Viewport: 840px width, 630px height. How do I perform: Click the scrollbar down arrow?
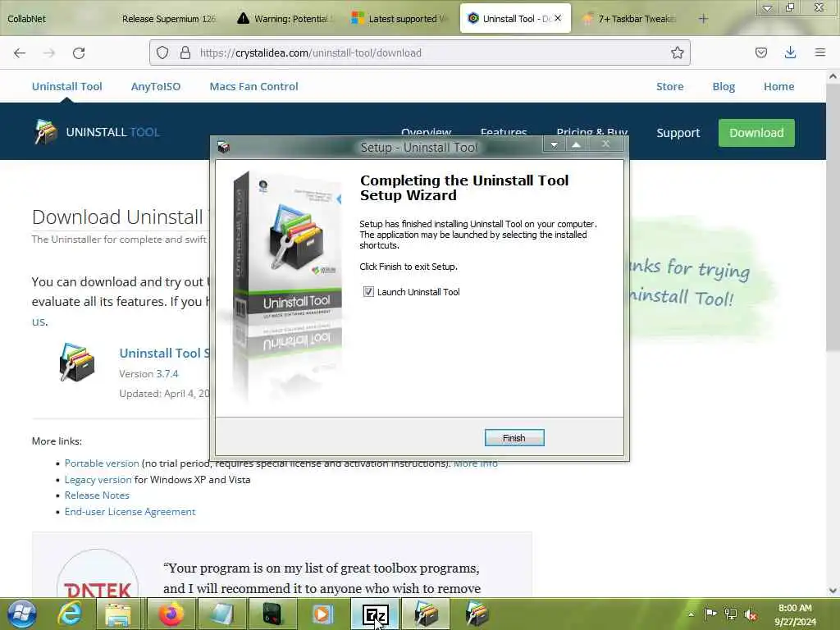click(833, 591)
